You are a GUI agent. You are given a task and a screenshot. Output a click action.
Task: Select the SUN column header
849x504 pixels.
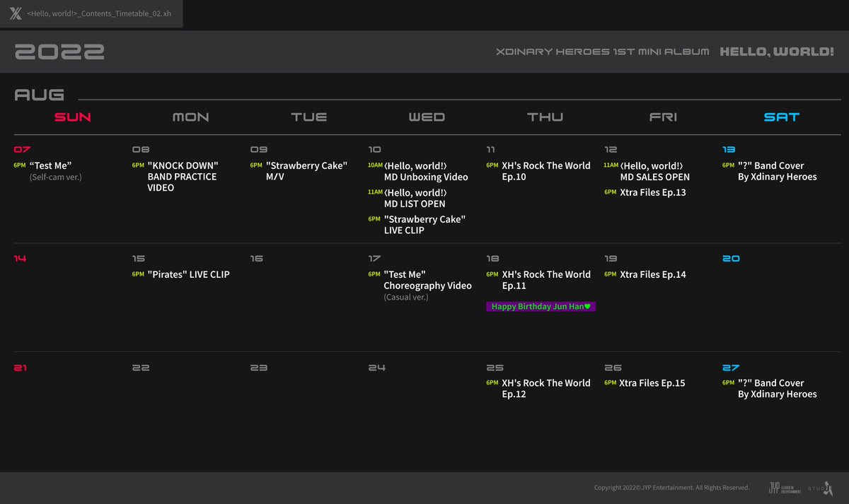click(73, 117)
